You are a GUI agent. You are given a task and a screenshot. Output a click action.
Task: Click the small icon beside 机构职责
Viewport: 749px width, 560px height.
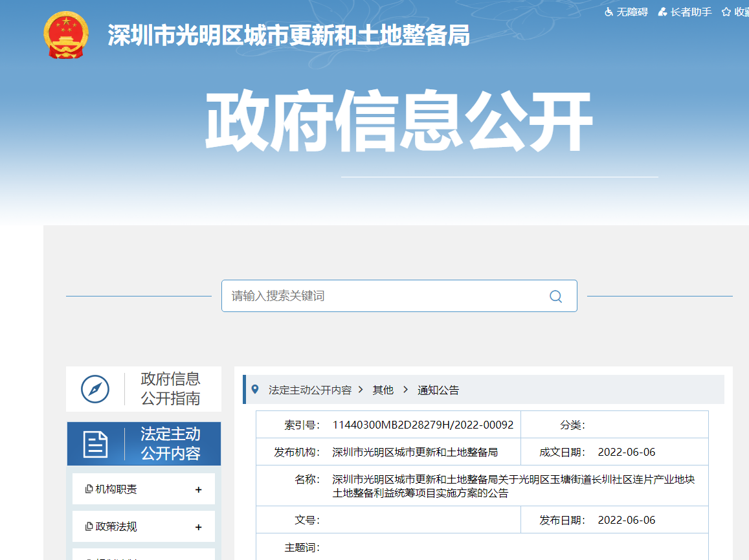point(89,489)
